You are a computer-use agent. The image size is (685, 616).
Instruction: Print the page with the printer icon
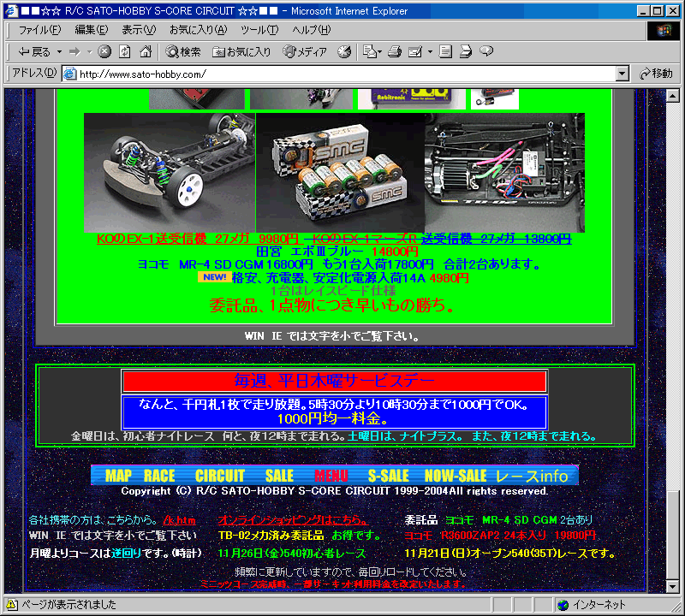[395, 52]
